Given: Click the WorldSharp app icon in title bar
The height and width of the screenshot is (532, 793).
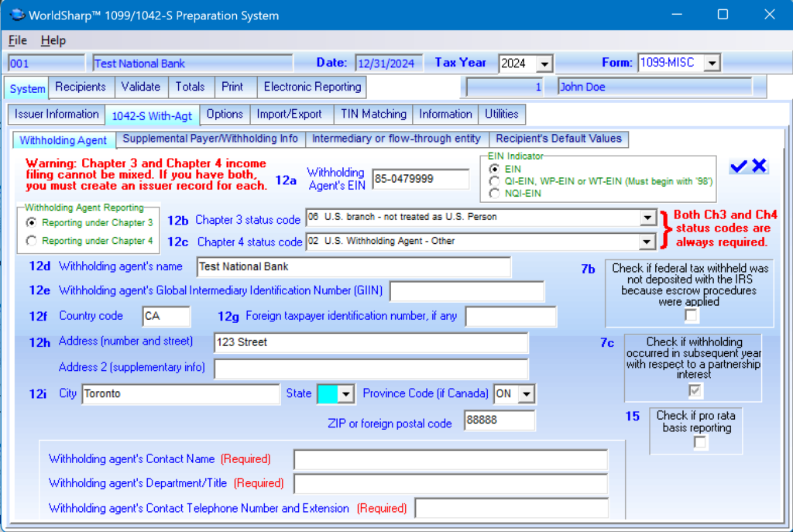Looking at the screenshot, I should pyautogui.click(x=17, y=15).
